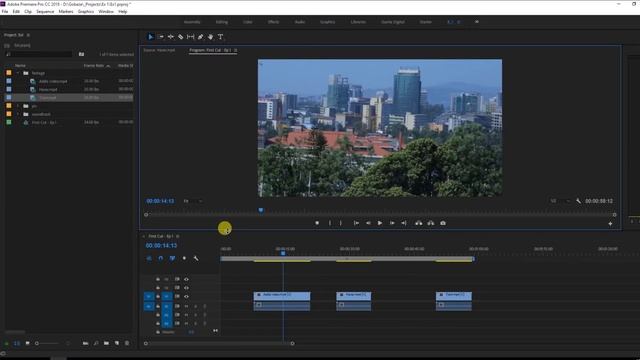Open the timeline panel menu
The width and height of the screenshot is (640, 360).
coord(178,236)
